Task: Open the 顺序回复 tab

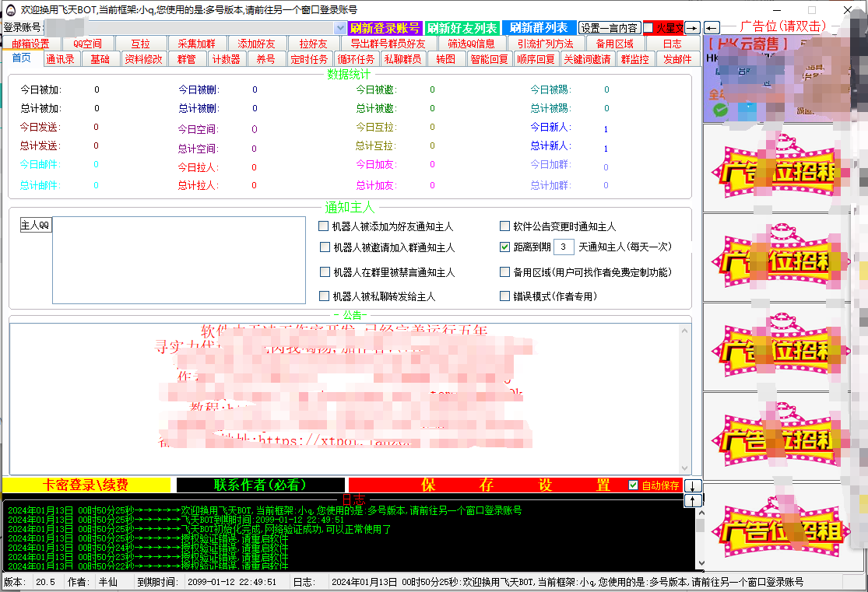Action: point(536,59)
